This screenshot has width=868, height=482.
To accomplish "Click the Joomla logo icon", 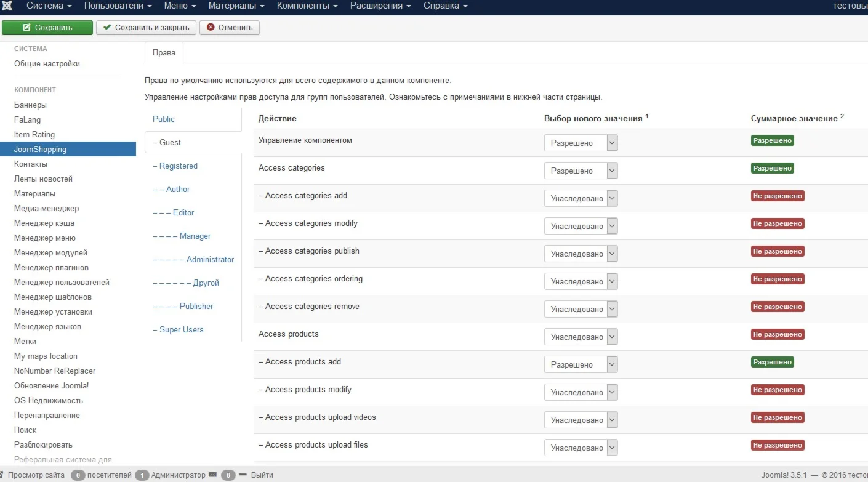I will tap(8, 6).
